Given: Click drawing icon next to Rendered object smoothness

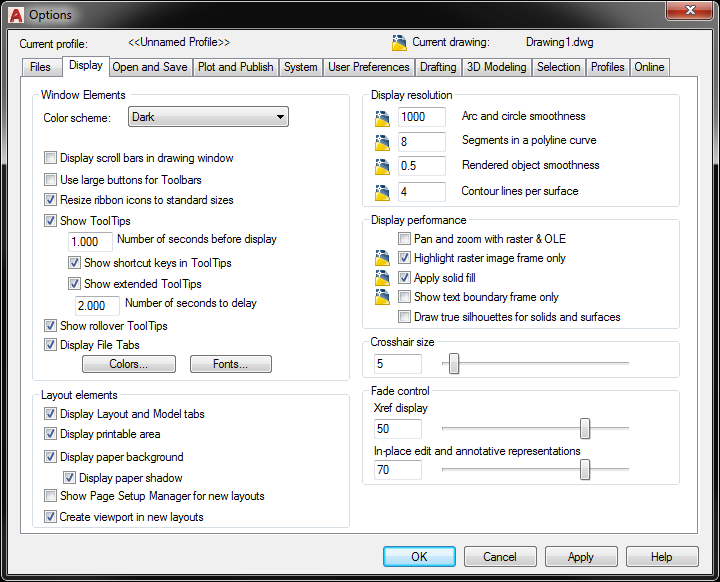Looking at the screenshot, I should pyautogui.click(x=382, y=166).
